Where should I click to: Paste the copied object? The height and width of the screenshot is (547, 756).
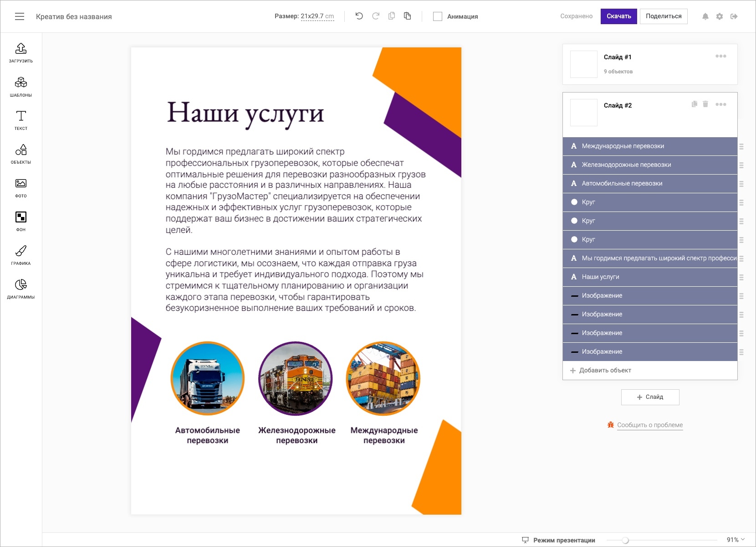pos(408,16)
